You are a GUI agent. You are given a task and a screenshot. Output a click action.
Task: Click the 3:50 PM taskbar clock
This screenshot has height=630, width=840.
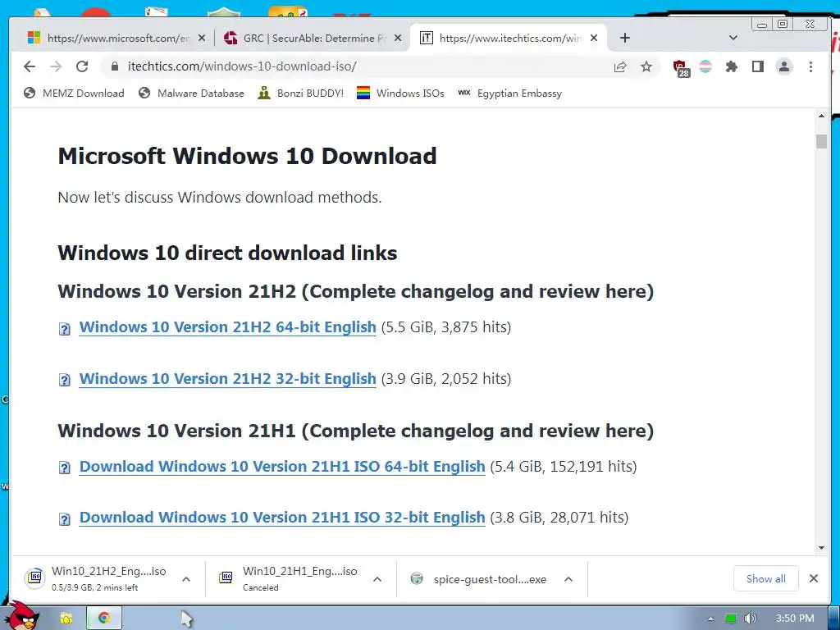tap(795, 619)
